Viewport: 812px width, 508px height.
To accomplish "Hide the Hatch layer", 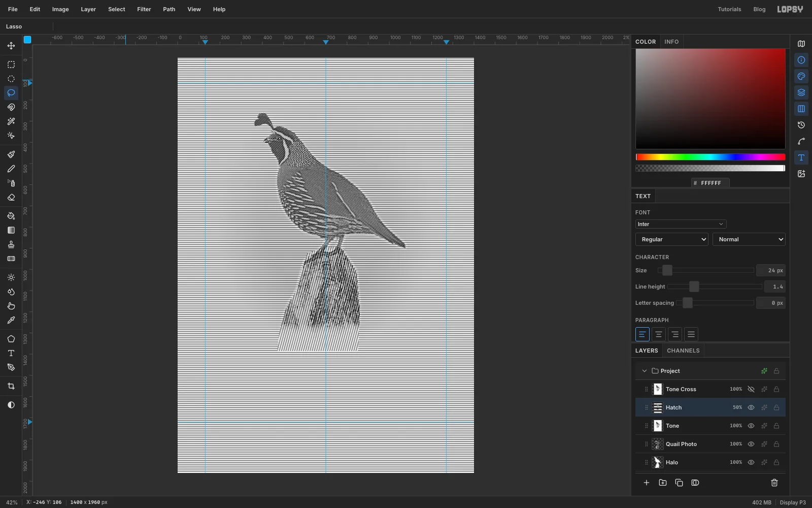I will tap(751, 407).
